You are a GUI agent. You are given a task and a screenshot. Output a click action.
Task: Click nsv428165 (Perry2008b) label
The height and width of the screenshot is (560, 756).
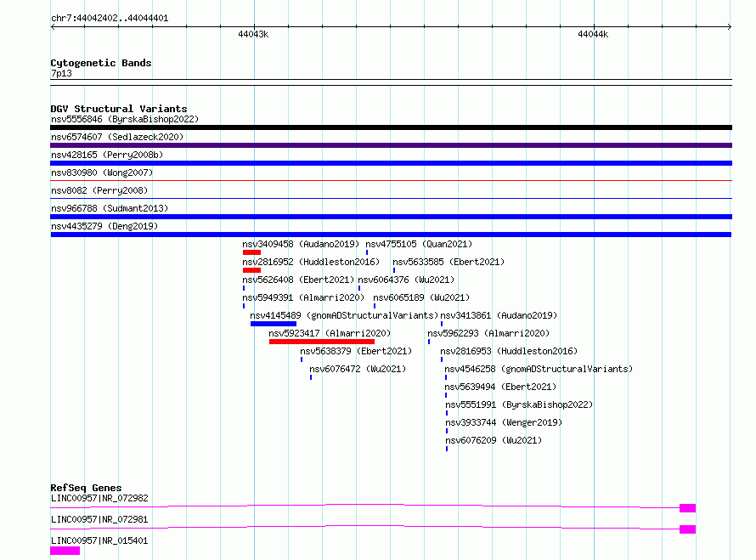coord(107,155)
